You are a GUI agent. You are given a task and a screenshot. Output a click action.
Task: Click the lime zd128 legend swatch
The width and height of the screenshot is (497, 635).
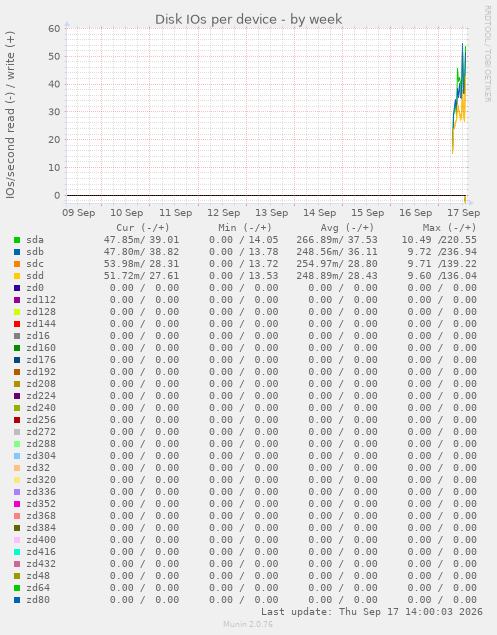[x=17, y=312]
